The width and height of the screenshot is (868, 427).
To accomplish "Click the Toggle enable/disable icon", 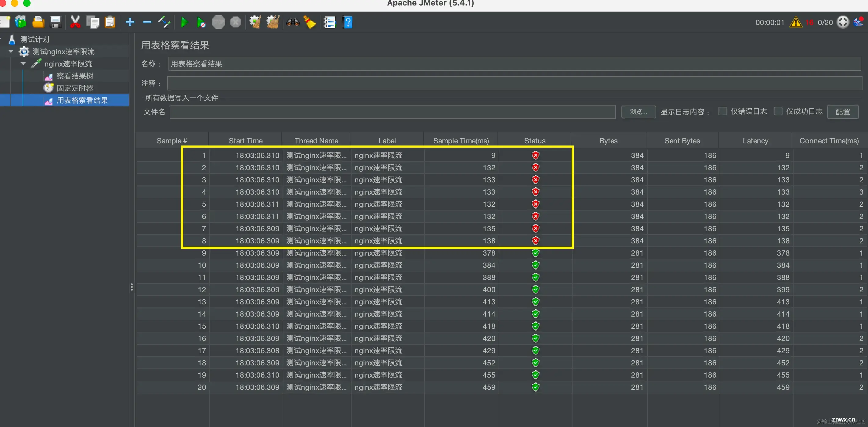I will pos(164,22).
